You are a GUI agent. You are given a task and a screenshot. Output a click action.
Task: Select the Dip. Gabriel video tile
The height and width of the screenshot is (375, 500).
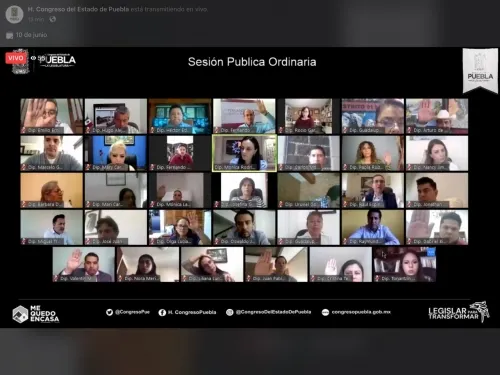tap(437, 227)
